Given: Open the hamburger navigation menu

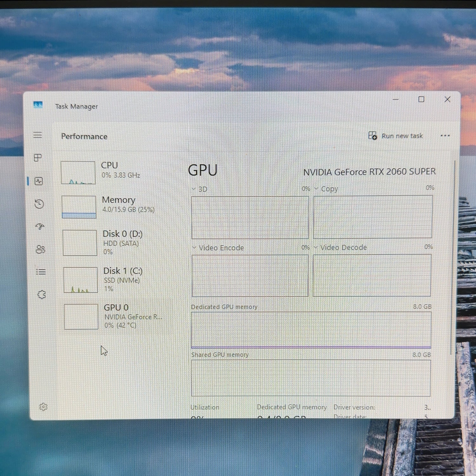Looking at the screenshot, I should click(38, 135).
